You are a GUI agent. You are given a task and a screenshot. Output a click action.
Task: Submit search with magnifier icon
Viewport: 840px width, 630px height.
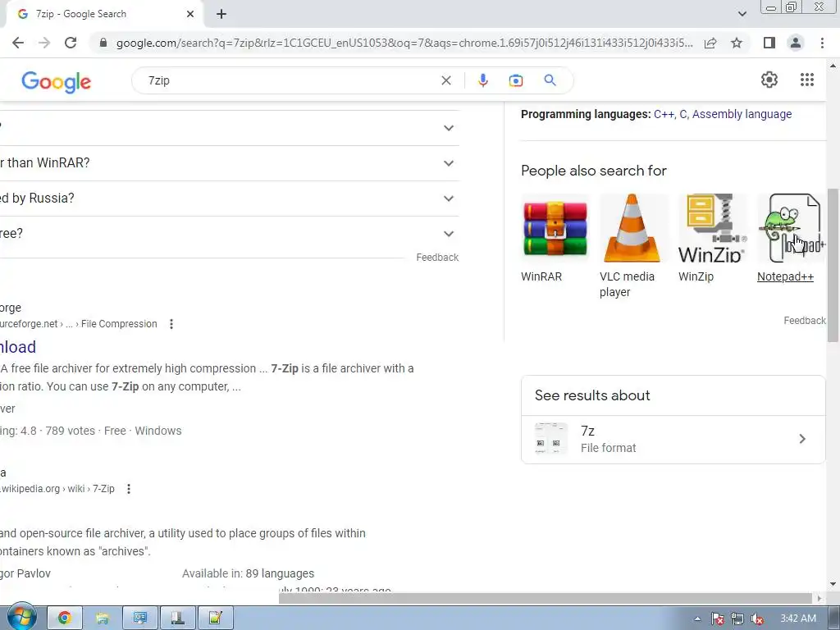[x=550, y=80]
